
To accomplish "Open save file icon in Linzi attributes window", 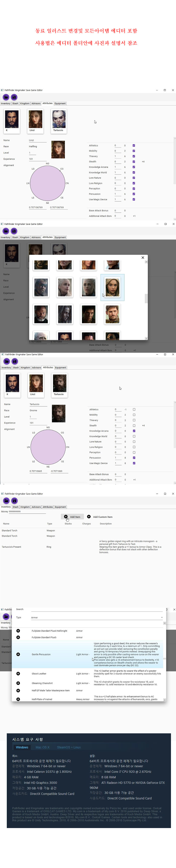I will click(6, 97).
